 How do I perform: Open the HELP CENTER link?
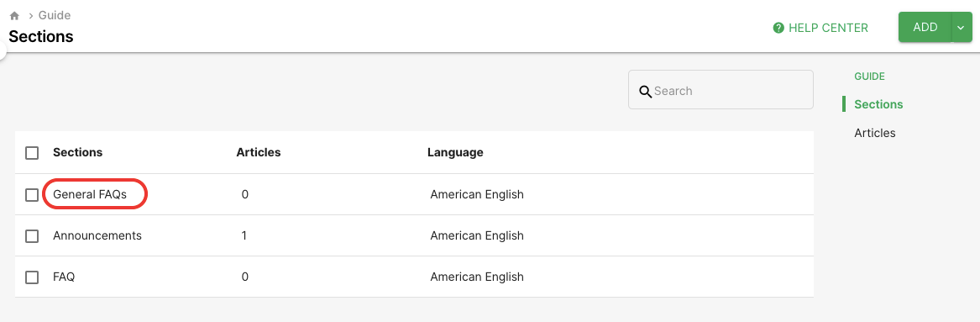pos(828,28)
